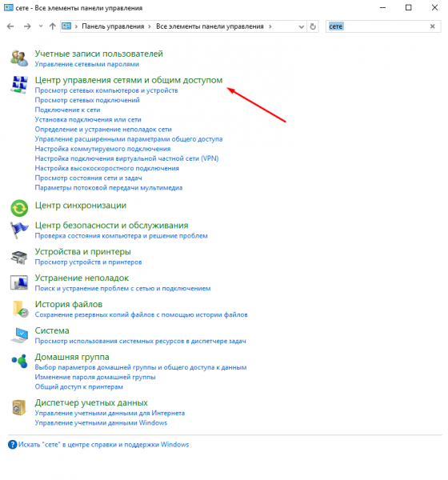Click the blue help question mark icon

point(12,445)
